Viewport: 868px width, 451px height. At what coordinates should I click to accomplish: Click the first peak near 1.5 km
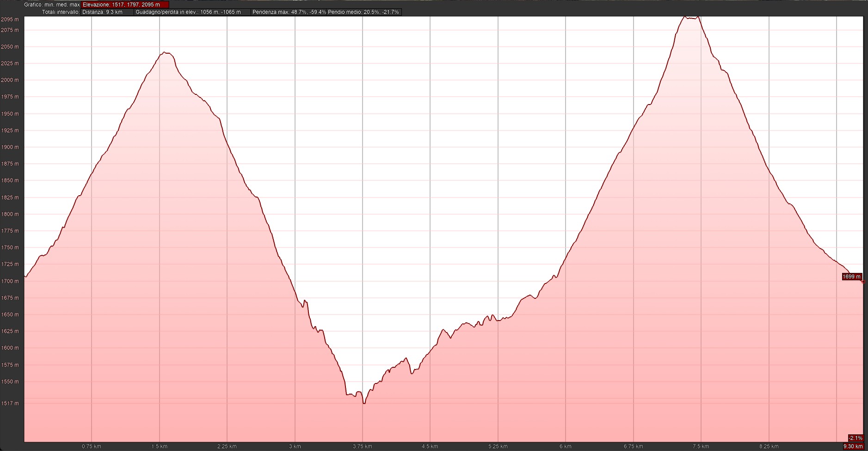point(166,53)
